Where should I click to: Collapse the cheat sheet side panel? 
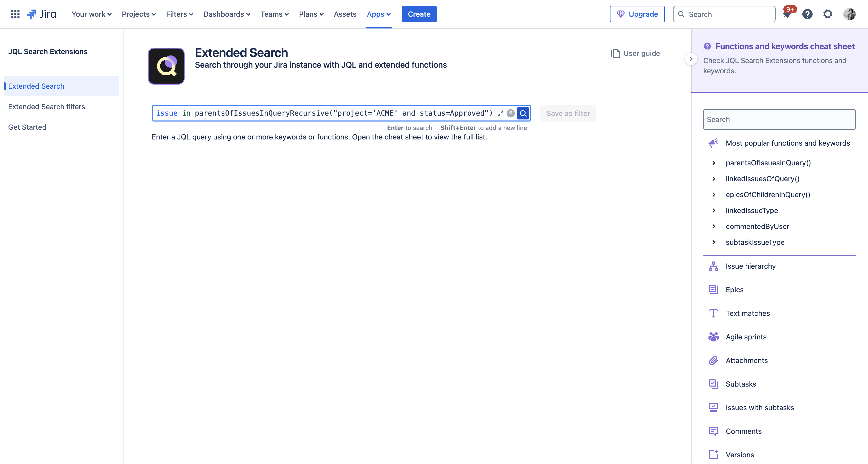(691, 59)
